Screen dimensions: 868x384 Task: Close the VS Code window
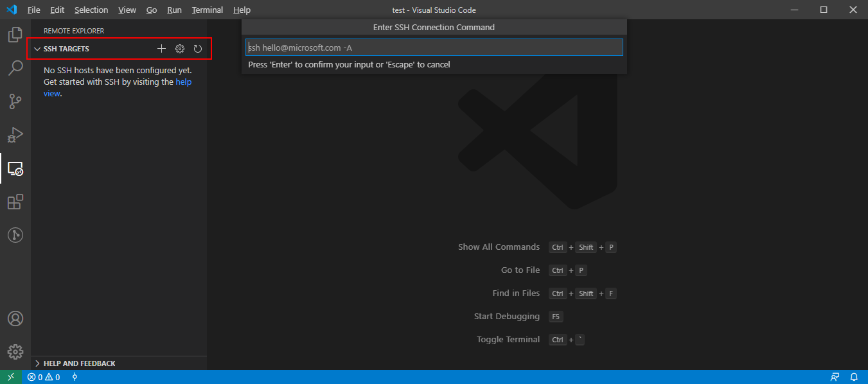(x=853, y=10)
